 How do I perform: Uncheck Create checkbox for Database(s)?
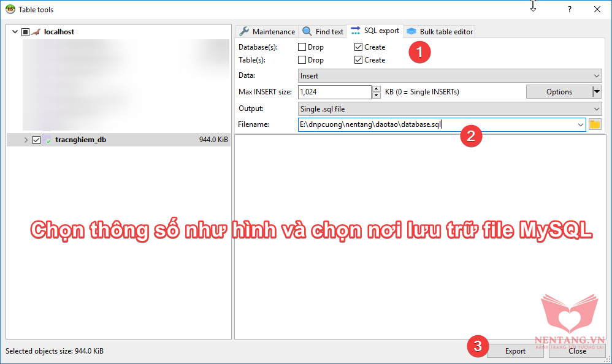(x=358, y=47)
